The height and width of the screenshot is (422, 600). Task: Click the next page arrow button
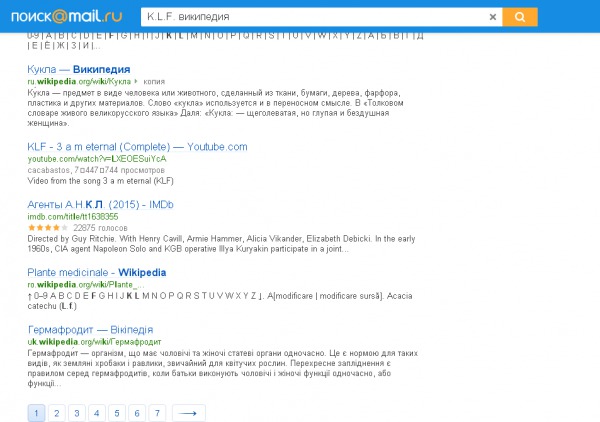[x=189, y=413]
